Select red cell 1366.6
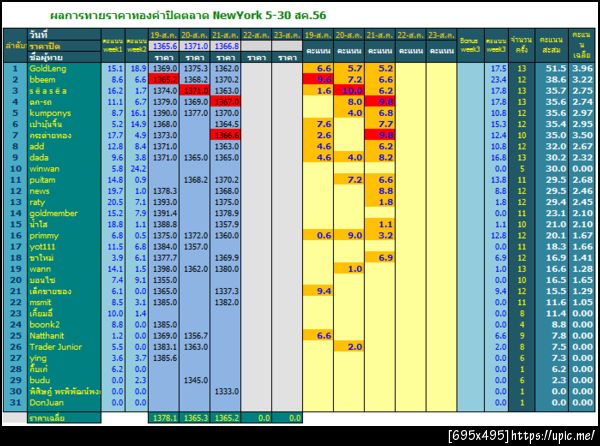The height and width of the screenshot is (446, 600). point(226,135)
